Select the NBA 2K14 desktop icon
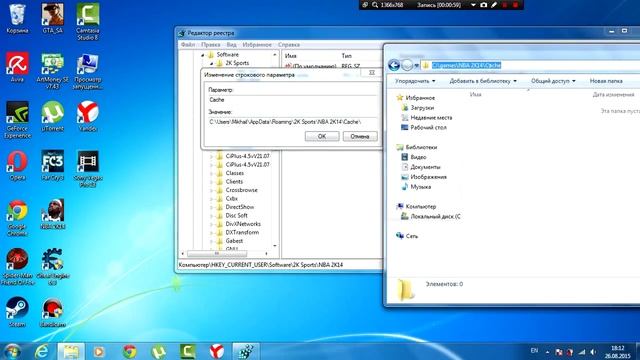Viewport: 640px width, 360px height. (53, 215)
